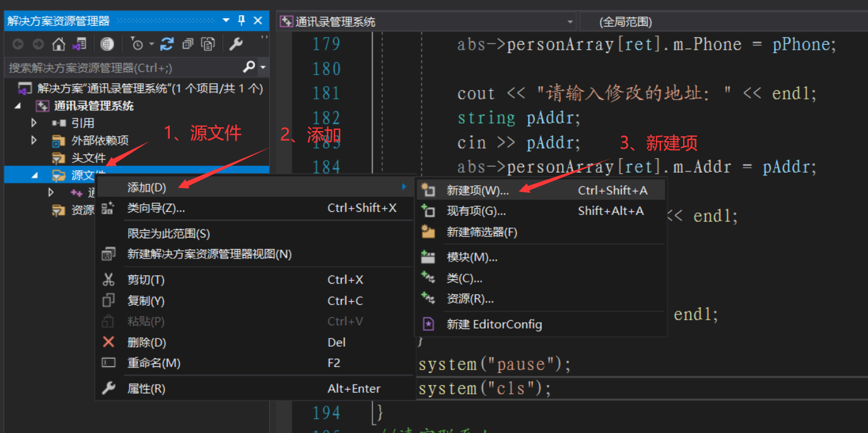Click the magnifier search icon
Screen dimensions: 868x433
click(249, 67)
